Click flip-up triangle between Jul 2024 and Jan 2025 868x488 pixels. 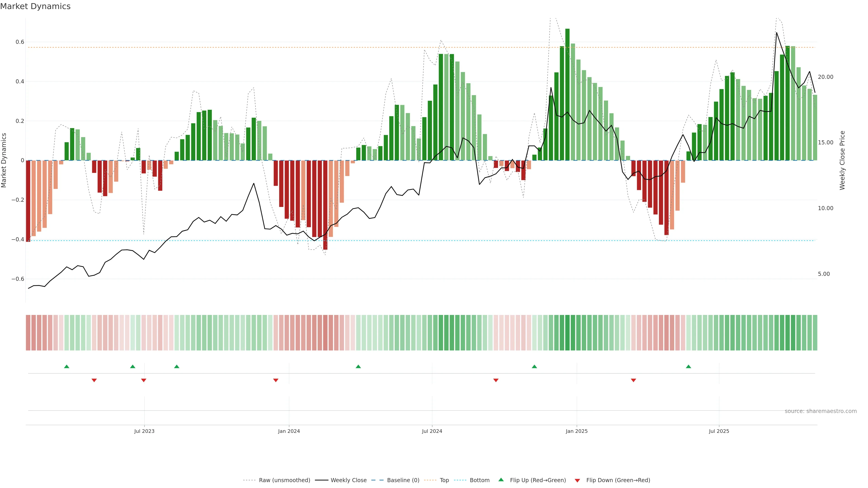(534, 366)
